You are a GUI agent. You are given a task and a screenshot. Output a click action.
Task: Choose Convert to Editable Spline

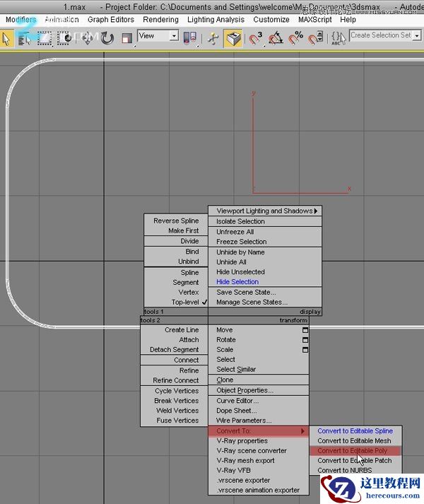(x=355, y=431)
